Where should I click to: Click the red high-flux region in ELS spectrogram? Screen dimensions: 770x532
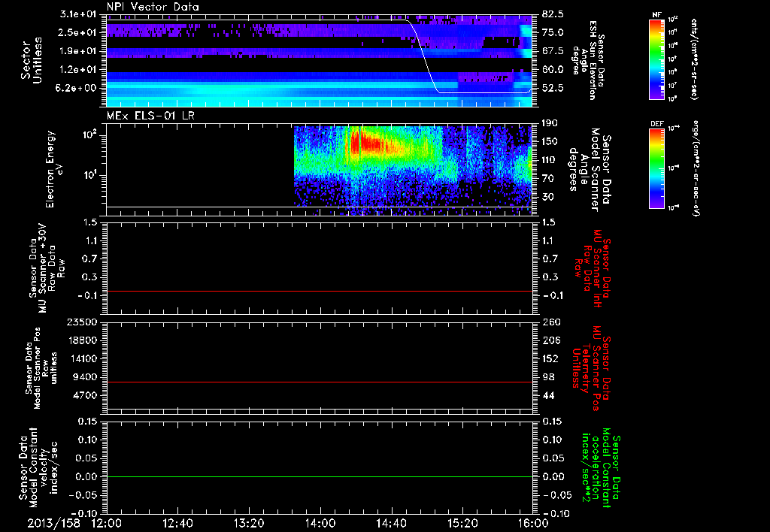(367, 144)
